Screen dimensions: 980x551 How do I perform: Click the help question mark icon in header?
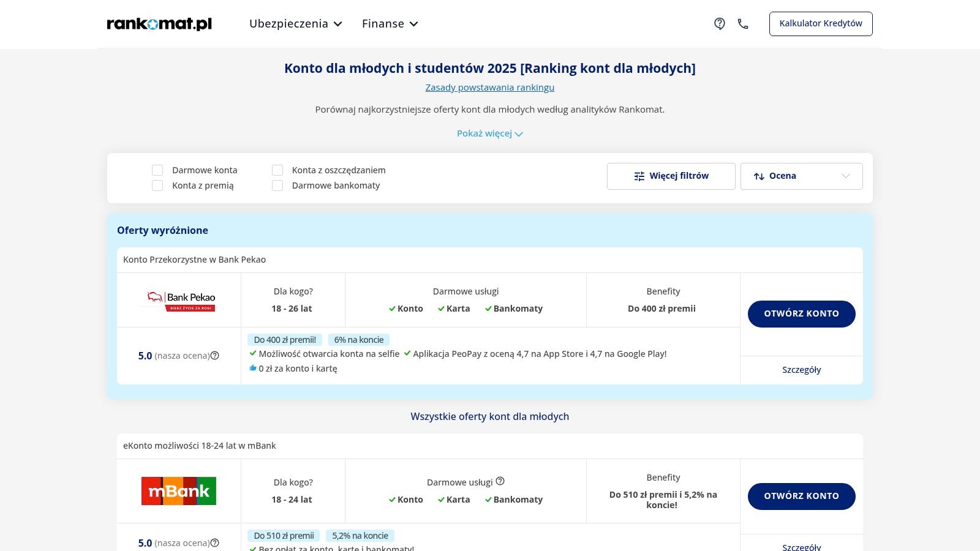(x=720, y=24)
